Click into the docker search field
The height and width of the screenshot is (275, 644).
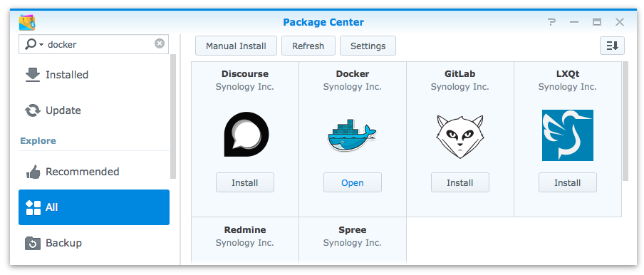(99, 44)
